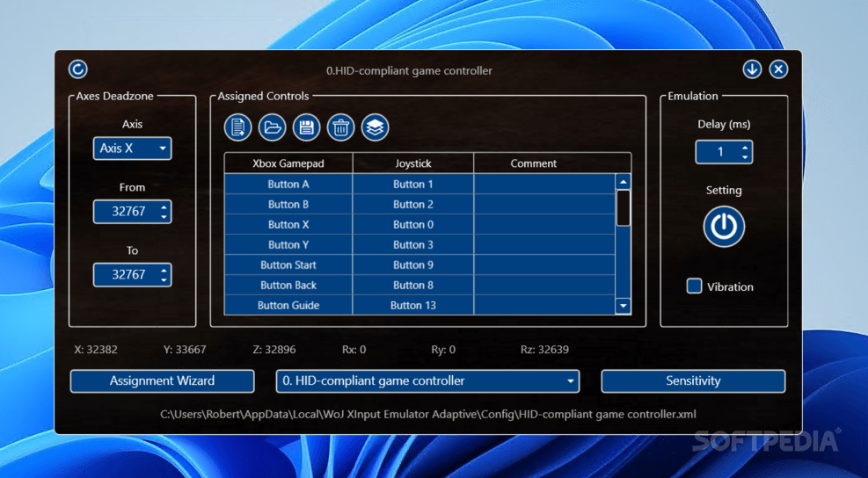Close the controller window with X icon
This screenshot has width=868, height=478.
click(778, 69)
